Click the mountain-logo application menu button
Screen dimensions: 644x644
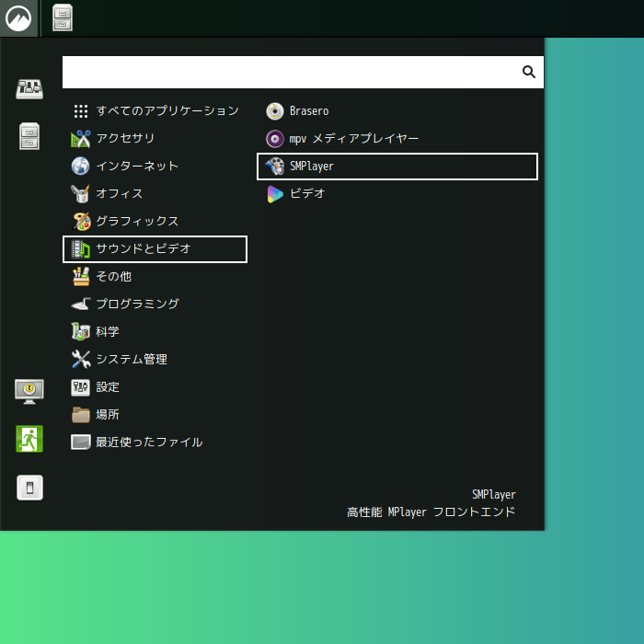(18, 18)
